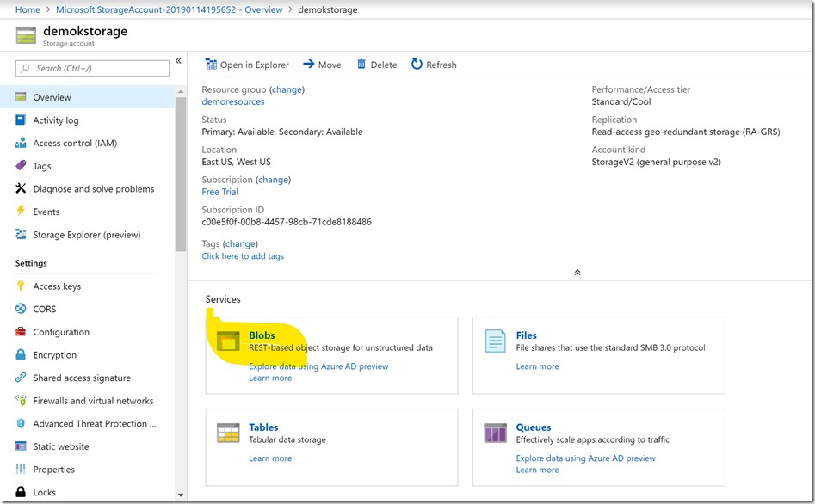Click Learn more under Blobs

coord(270,378)
